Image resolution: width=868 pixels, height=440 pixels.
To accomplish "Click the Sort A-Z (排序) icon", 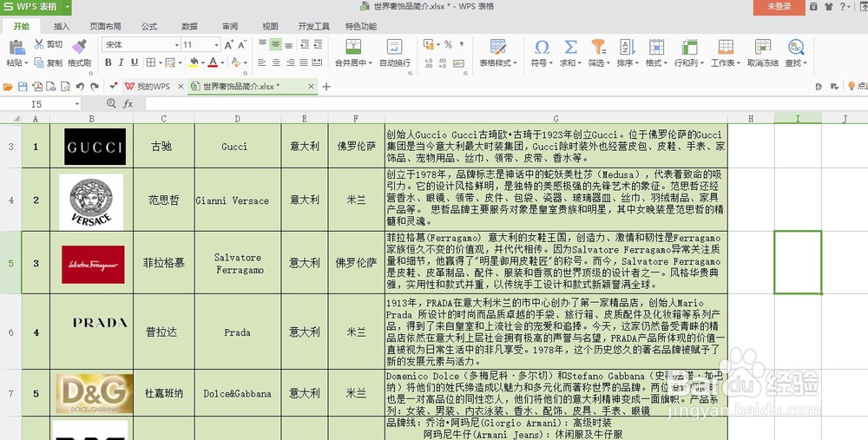I will [x=628, y=47].
